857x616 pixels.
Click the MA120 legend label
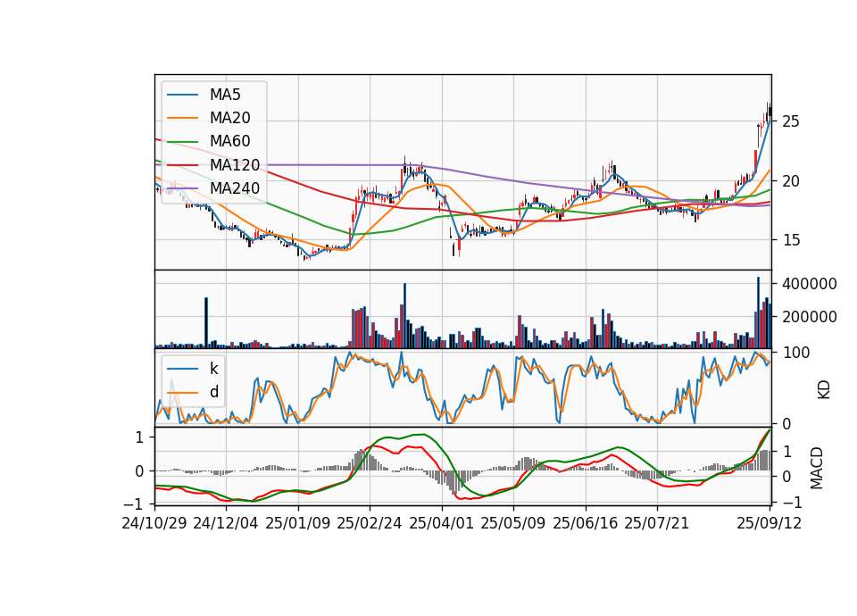pyautogui.click(x=235, y=165)
